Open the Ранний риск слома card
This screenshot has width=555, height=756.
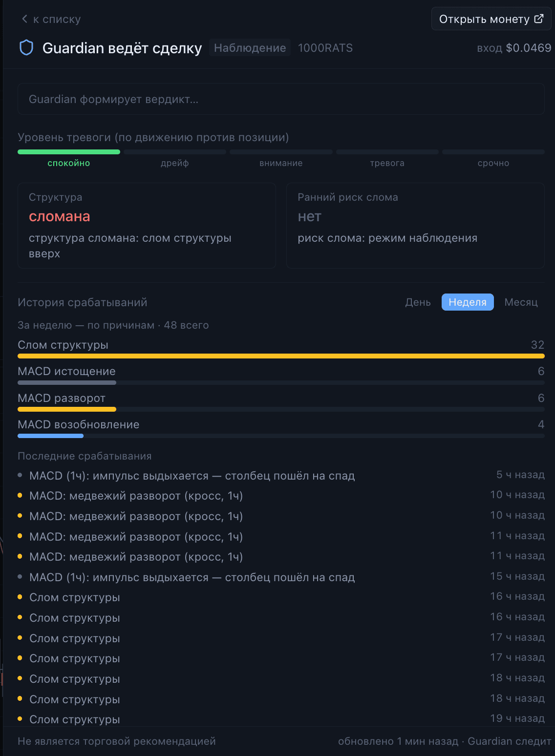point(415,226)
